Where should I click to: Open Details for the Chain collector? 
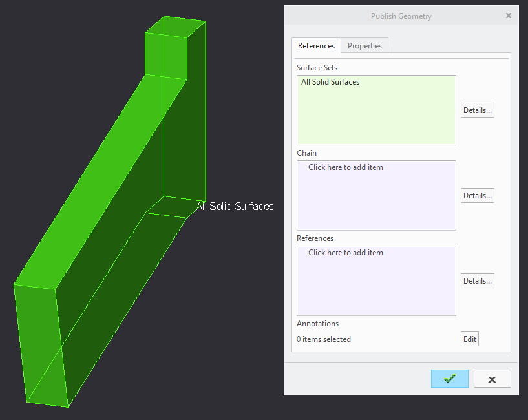click(x=477, y=195)
